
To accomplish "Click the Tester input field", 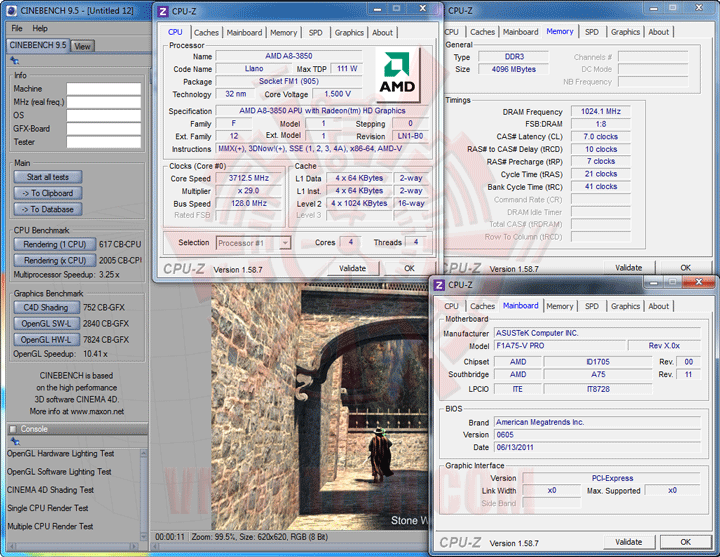I will tap(104, 142).
